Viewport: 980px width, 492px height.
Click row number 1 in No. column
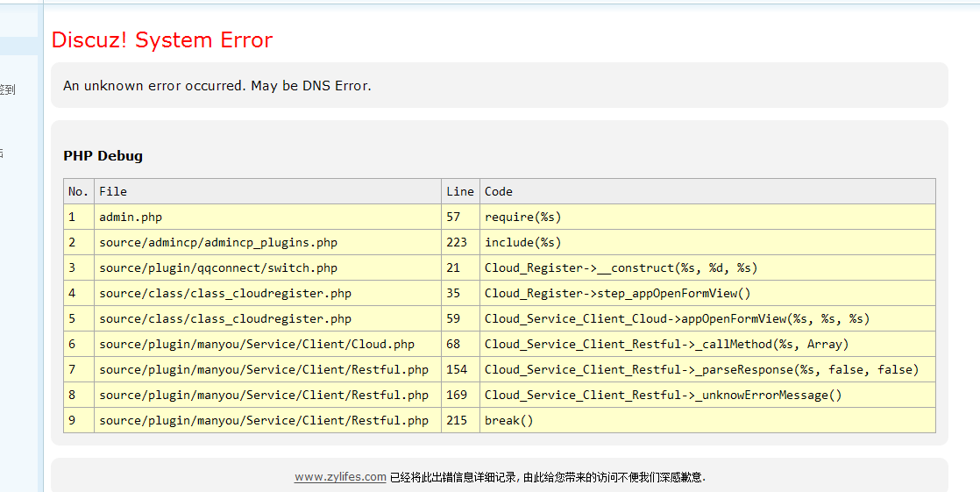pyautogui.click(x=79, y=217)
